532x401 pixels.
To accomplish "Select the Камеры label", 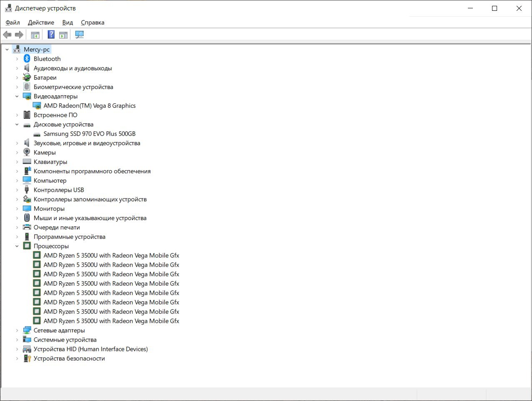I will coord(45,152).
